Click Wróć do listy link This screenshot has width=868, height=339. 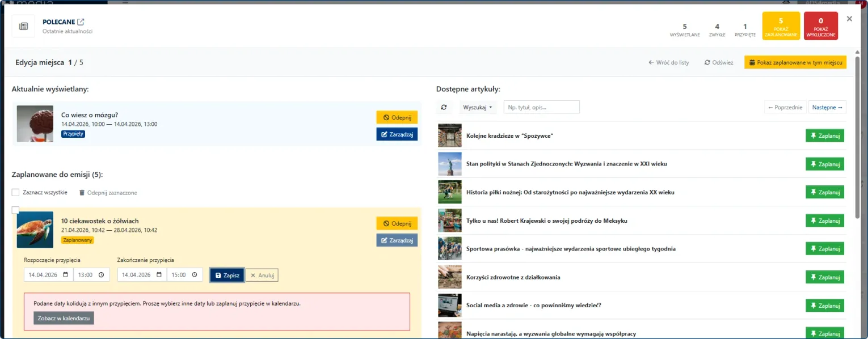[x=668, y=62]
